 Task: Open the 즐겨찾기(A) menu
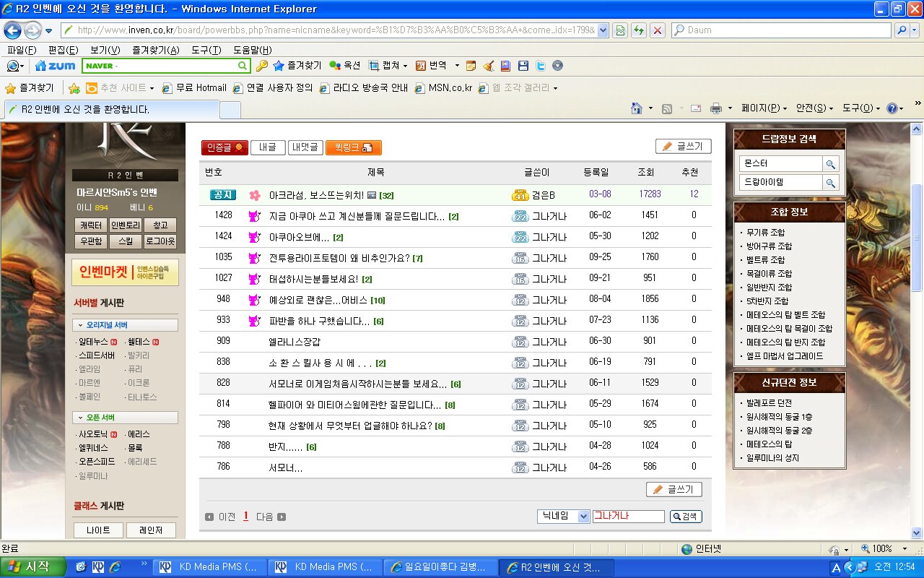pos(155,50)
